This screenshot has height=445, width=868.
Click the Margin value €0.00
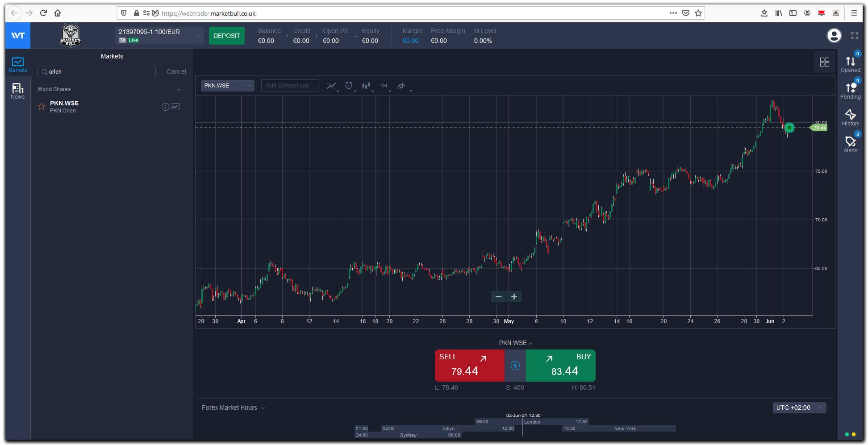coord(410,41)
